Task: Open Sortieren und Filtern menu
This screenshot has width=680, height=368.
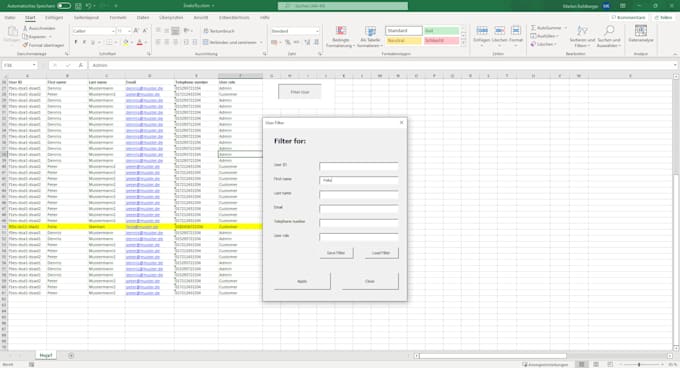Action: (x=582, y=36)
